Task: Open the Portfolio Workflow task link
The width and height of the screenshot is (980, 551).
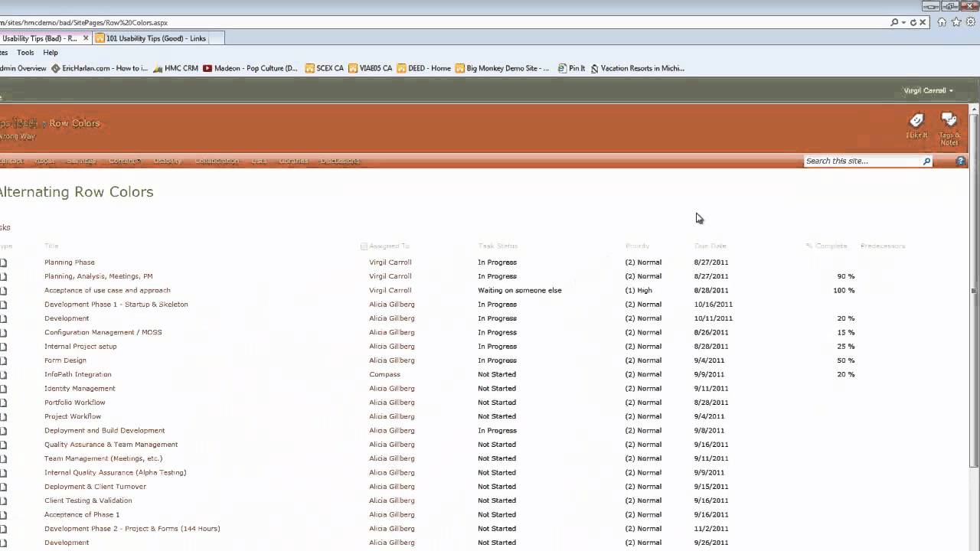Action: click(75, 403)
